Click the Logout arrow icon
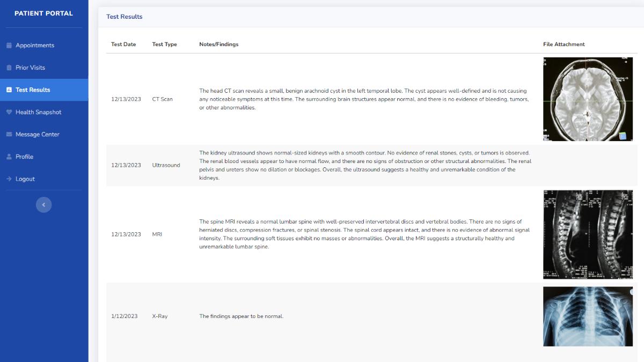Screen dimensions: 644x362 (x=8, y=179)
